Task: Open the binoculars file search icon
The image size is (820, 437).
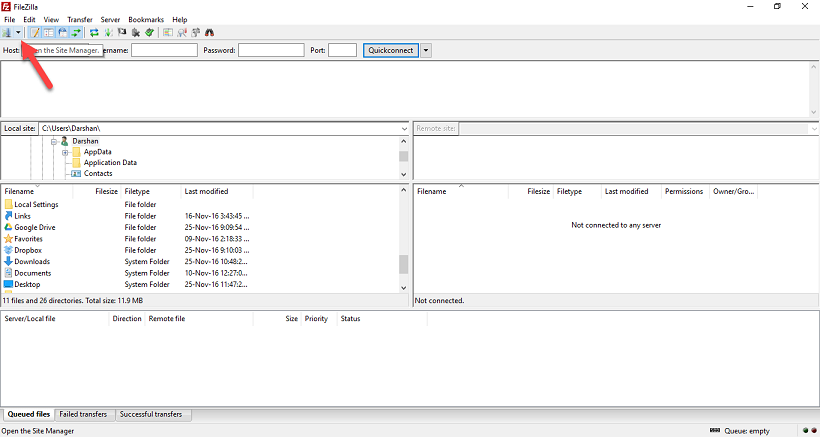Action: tap(209, 32)
